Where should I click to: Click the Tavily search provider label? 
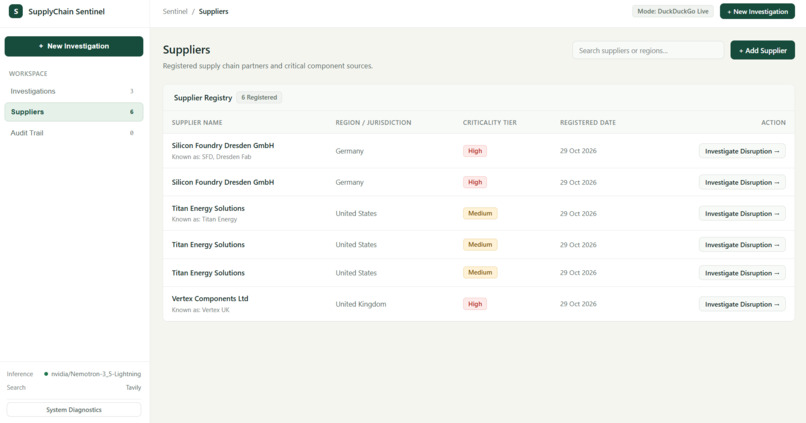(133, 388)
